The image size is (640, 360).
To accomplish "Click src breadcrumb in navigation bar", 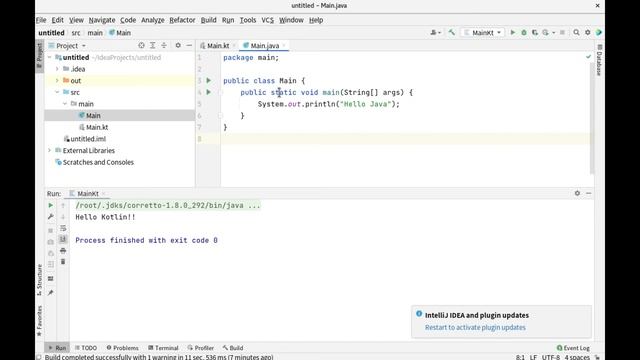I will [76, 33].
